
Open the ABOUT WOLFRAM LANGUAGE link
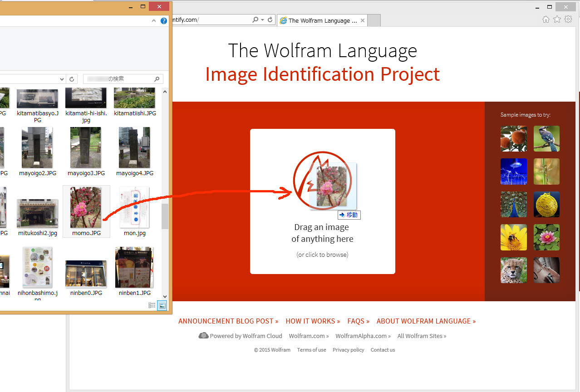pyautogui.click(x=426, y=321)
